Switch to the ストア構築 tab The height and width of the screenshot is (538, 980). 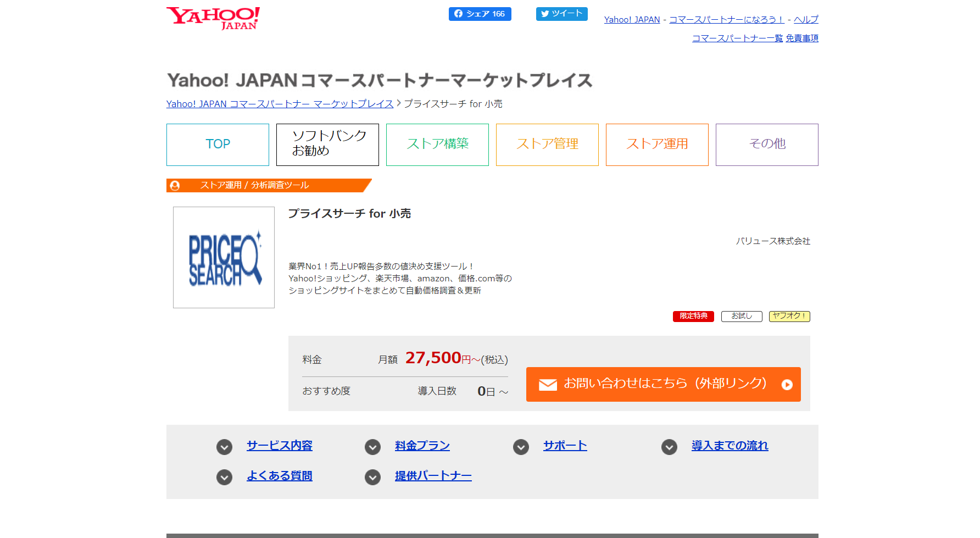pyautogui.click(x=437, y=145)
